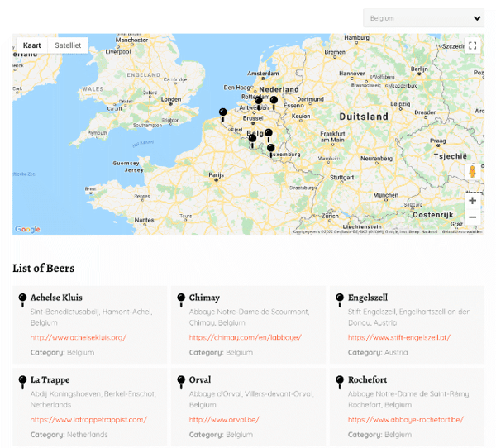Click the Stift Engelszell address text
The width and height of the screenshot is (496, 448).
pyautogui.click(x=408, y=317)
